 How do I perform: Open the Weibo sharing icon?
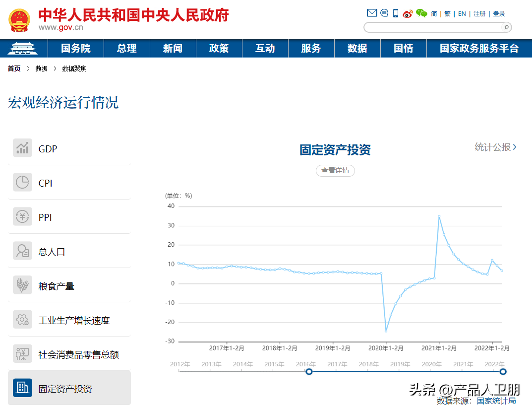[408, 13]
